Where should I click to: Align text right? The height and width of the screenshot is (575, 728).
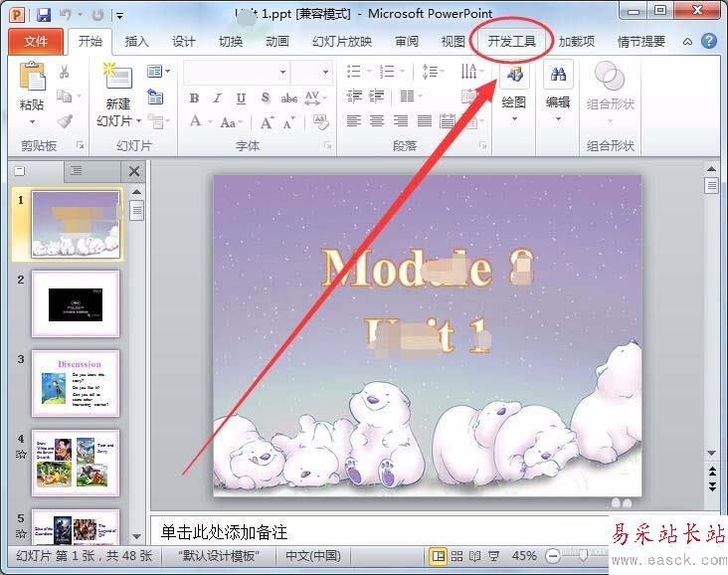tap(400, 120)
